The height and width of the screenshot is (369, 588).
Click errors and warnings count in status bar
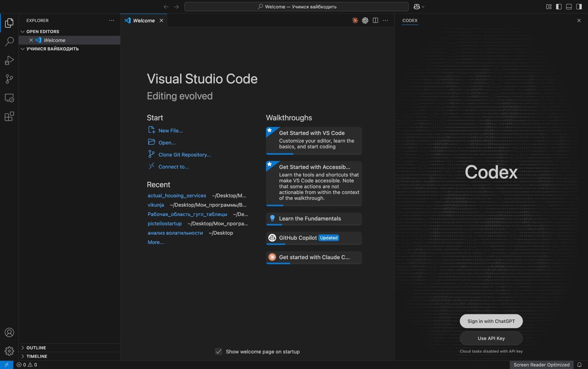coord(27,365)
